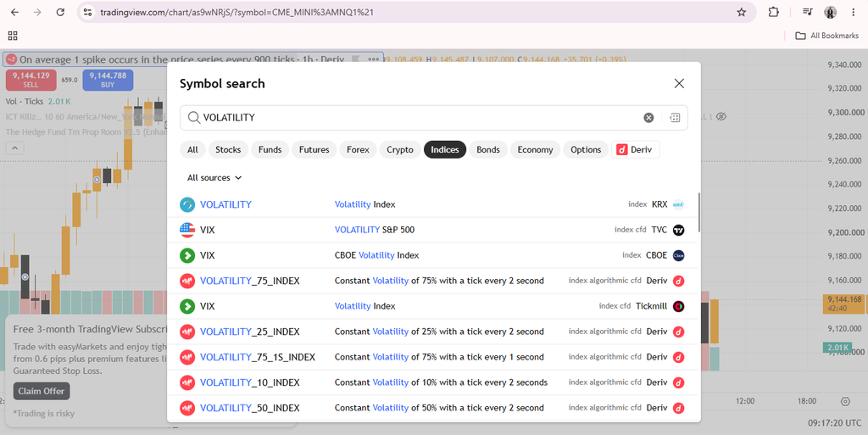Choose VOLATILITY_75_INDEX result
The width and height of the screenshot is (868, 435).
(433, 281)
